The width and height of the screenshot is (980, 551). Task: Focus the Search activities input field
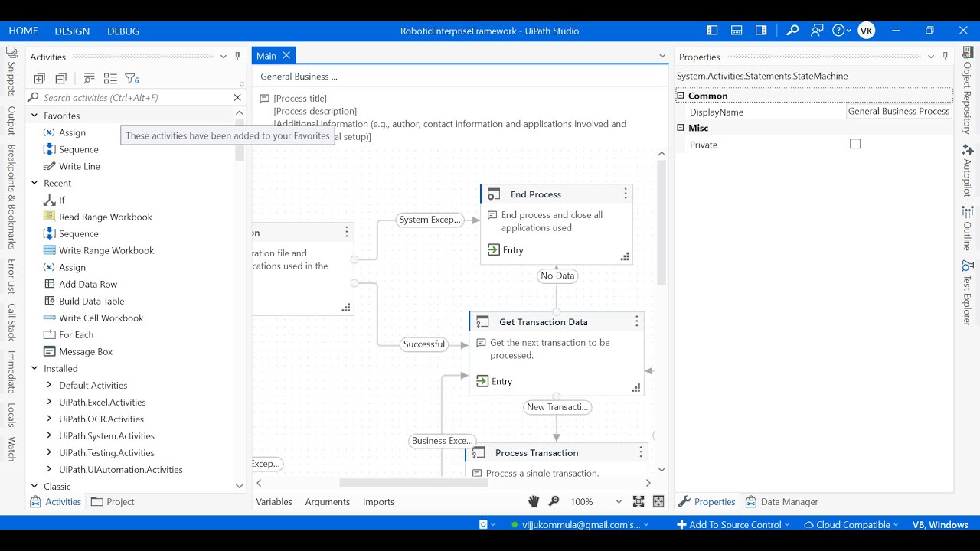[136, 98]
